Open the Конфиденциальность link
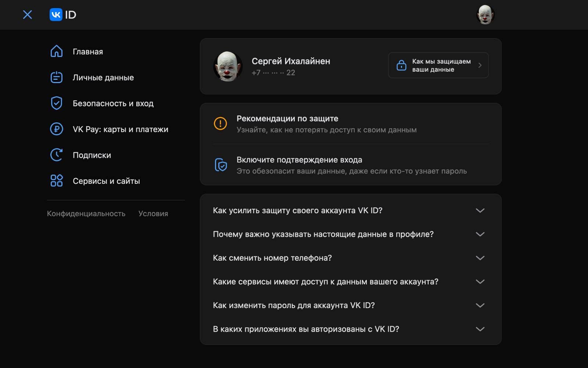588x368 pixels. 86,214
